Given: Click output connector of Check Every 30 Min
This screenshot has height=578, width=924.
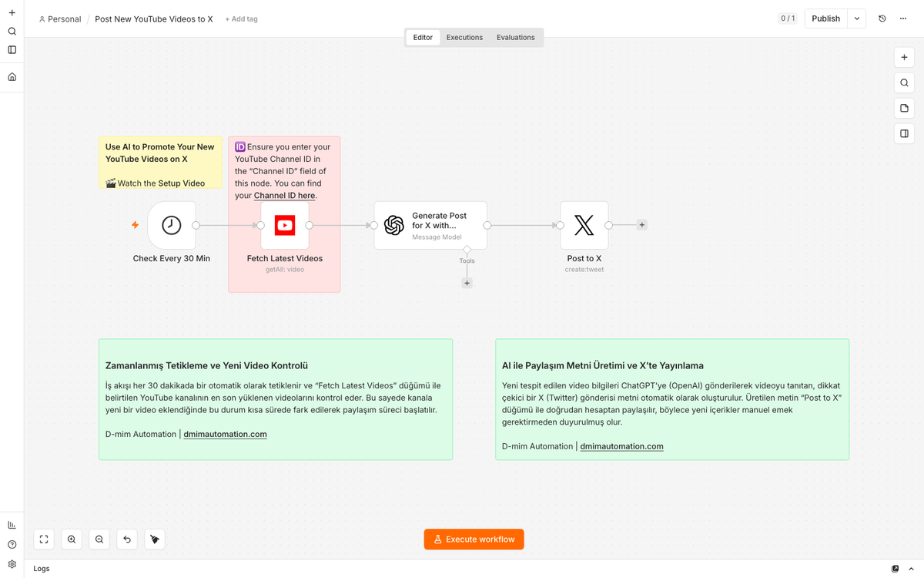Looking at the screenshot, I should (x=196, y=225).
